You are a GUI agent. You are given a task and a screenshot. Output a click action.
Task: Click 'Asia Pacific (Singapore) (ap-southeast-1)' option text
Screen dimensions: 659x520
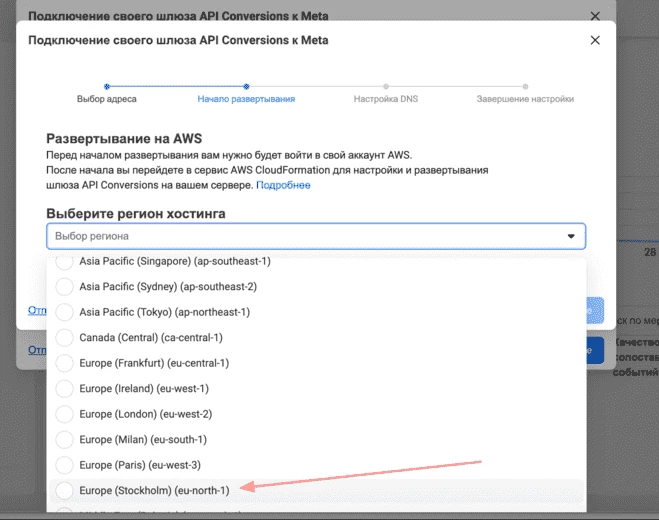click(x=175, y=261)
